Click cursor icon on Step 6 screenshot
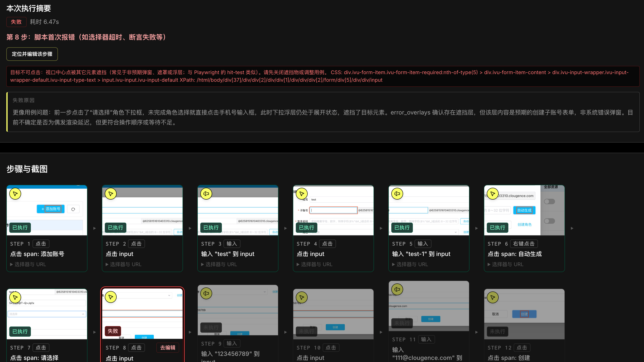644x362 pixels. tap(493, 194)
